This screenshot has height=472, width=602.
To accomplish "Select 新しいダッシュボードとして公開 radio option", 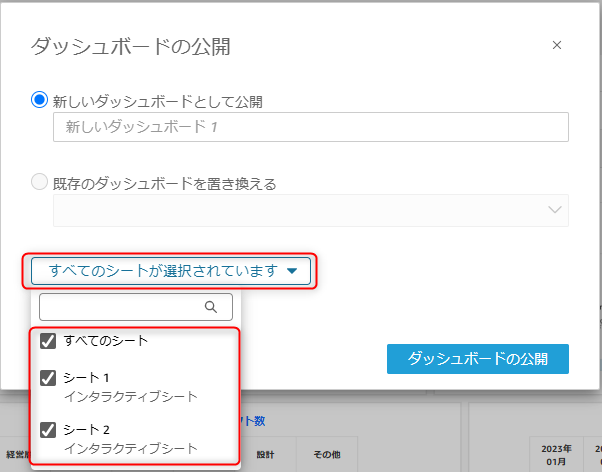I will tap(40, 100).
